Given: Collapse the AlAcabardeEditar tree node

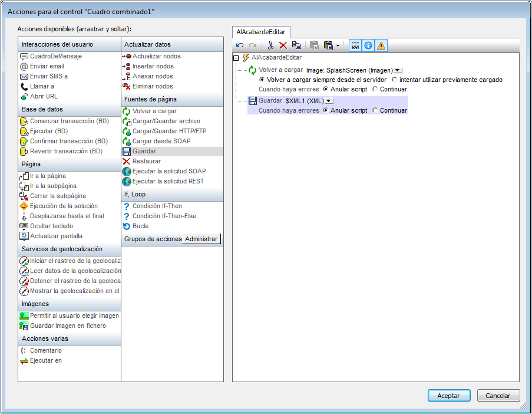Looking at the screenshot, I should point(236,58).
